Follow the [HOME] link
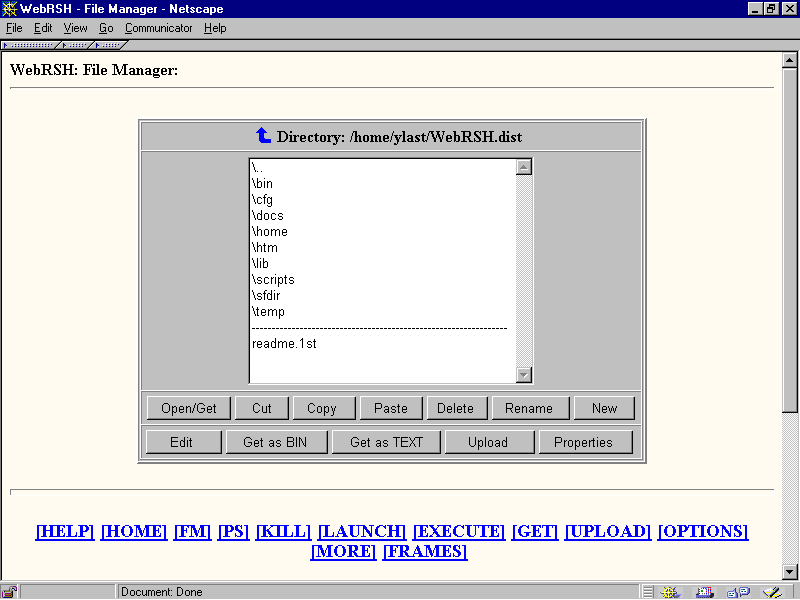The width and height of the screenshot is (800, 600). pyautogui.click(x=134, y=531)
